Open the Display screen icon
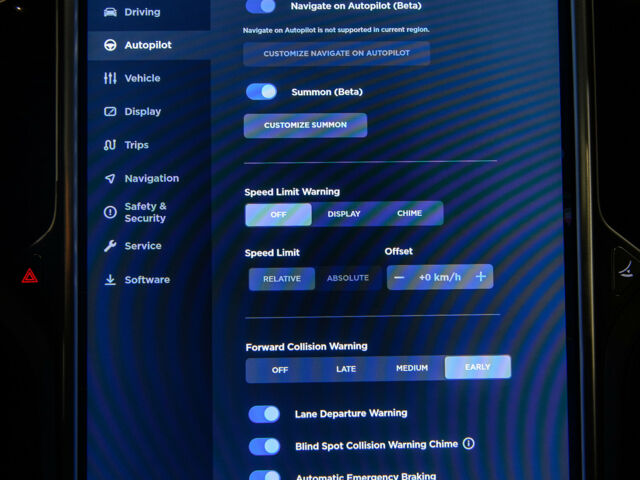This screenshot has width=640, height=480. (110, 111)
